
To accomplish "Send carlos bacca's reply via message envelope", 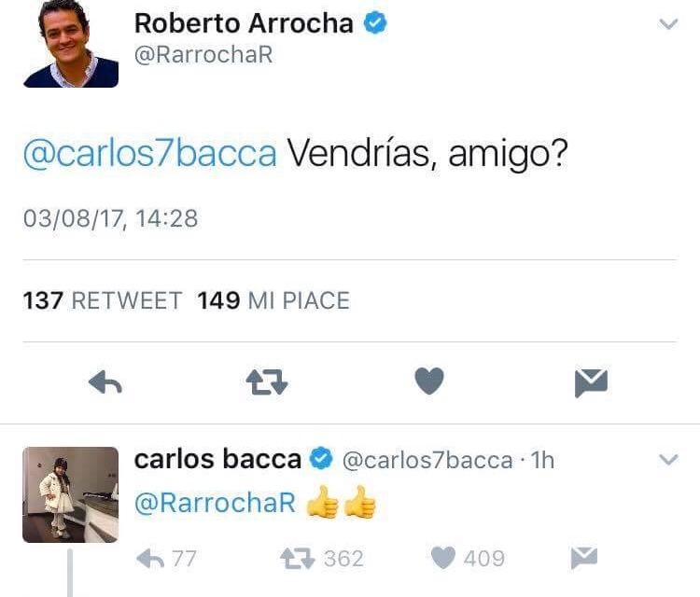I will click(584, 558).
